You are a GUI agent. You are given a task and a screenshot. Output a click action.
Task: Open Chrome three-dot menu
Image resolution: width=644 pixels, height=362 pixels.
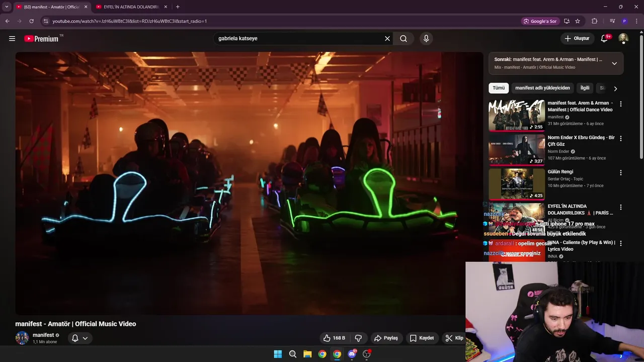click(x=635, y=21)
